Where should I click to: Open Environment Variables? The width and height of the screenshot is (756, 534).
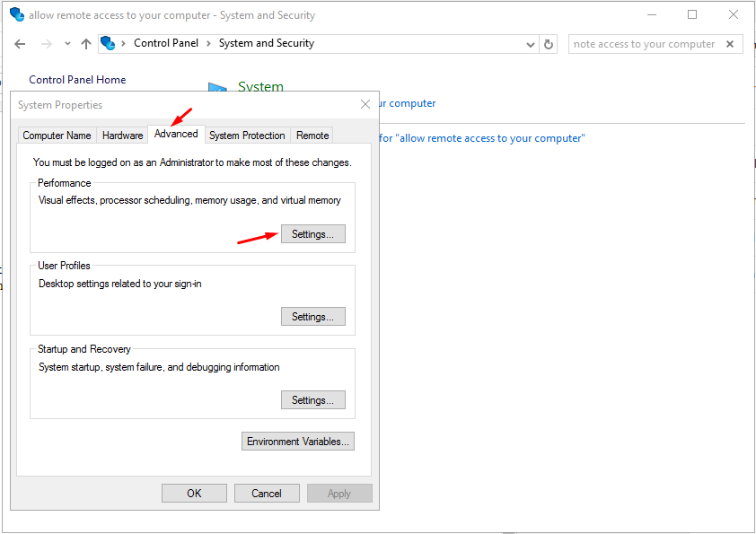297,441
